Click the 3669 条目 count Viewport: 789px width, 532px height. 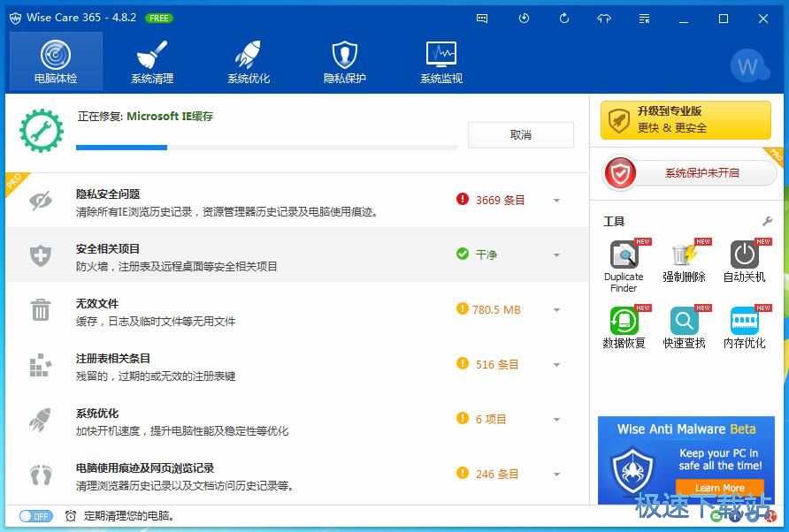click(500, 201)
